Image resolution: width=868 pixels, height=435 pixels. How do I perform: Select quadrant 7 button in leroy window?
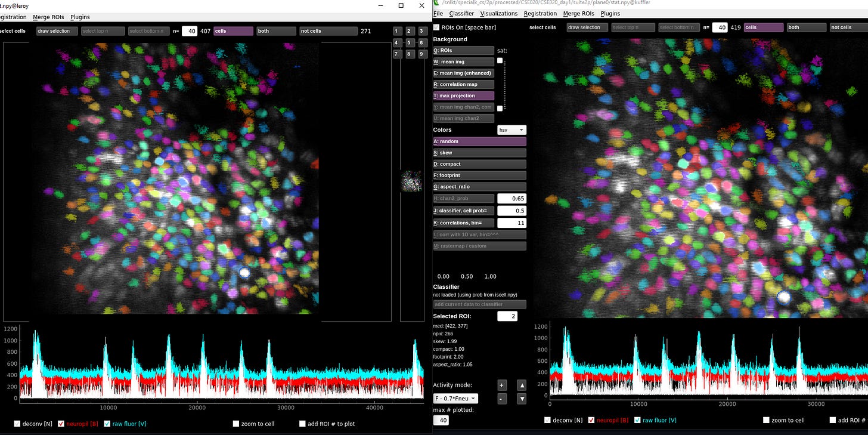(x=398, y=54)
